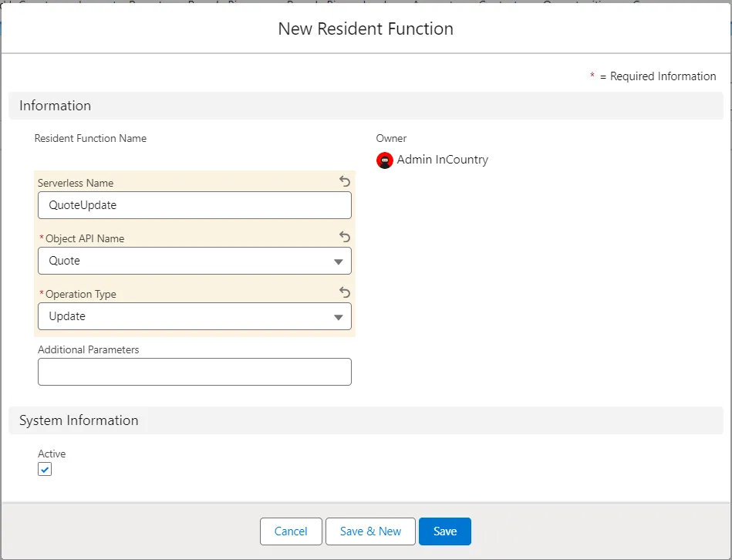
Task: Click the Owner field label
Action: point(391,139)
